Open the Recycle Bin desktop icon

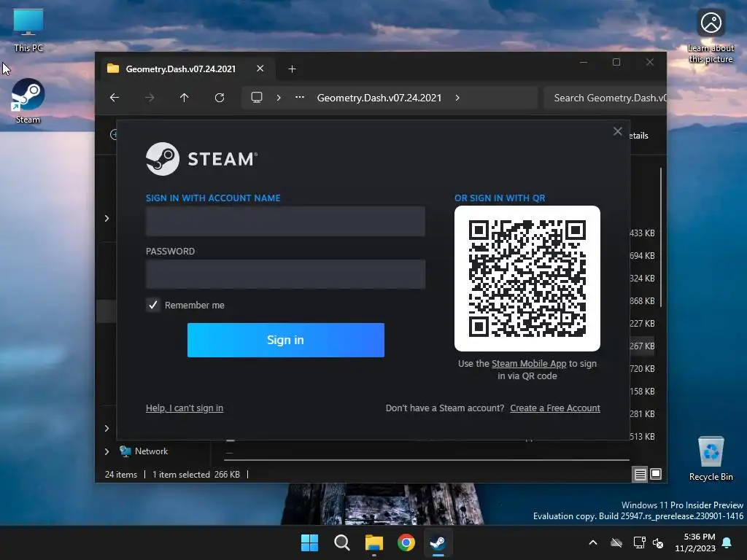pos(711,459)
